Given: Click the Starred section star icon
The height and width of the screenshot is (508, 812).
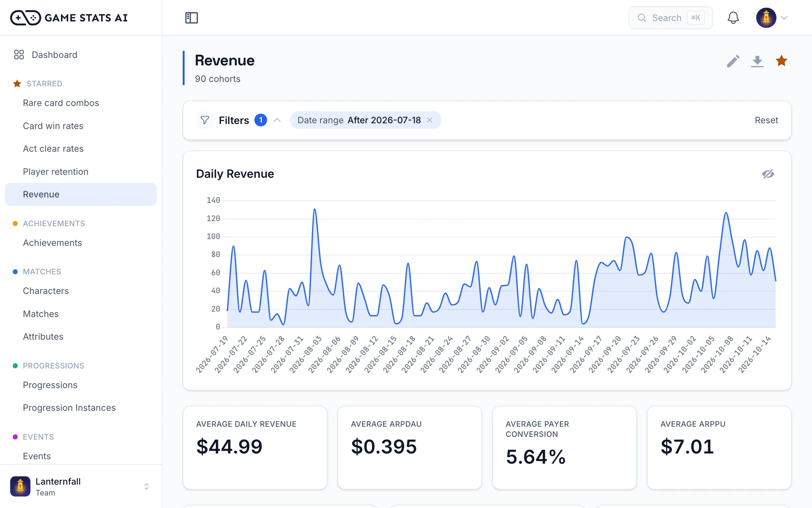Looking at the screenshot, I should [17, 84].
